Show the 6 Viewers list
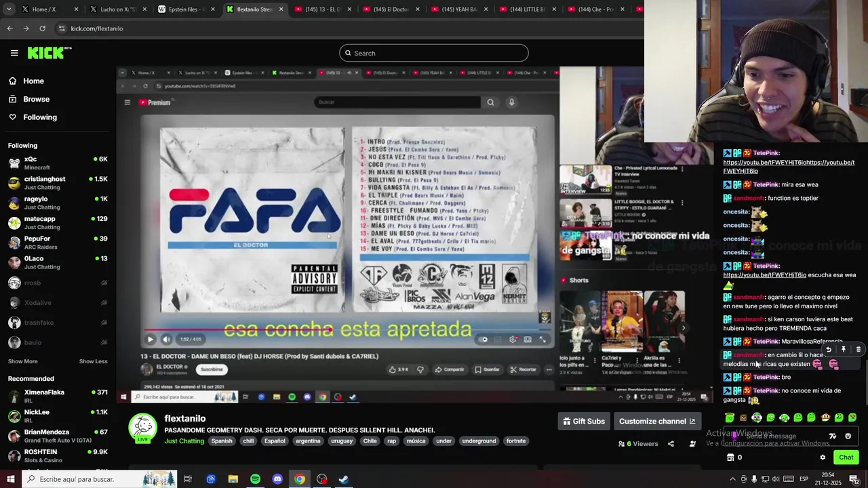This screenshot has height=488, width=868. tap(638, 444)
